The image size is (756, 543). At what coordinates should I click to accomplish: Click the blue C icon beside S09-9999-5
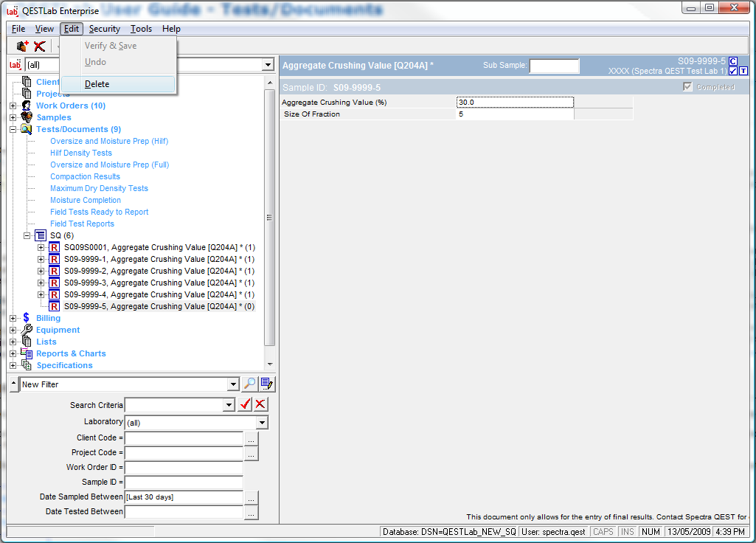[733, 61]
